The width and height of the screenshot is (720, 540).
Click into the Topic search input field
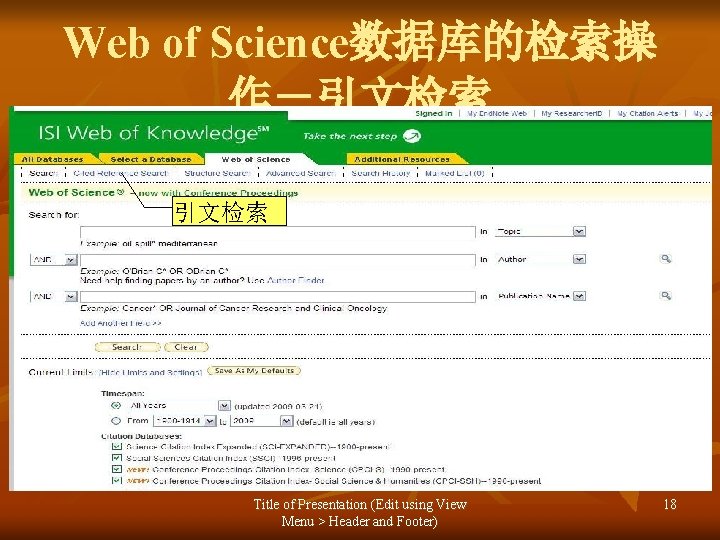coord(278,232)
